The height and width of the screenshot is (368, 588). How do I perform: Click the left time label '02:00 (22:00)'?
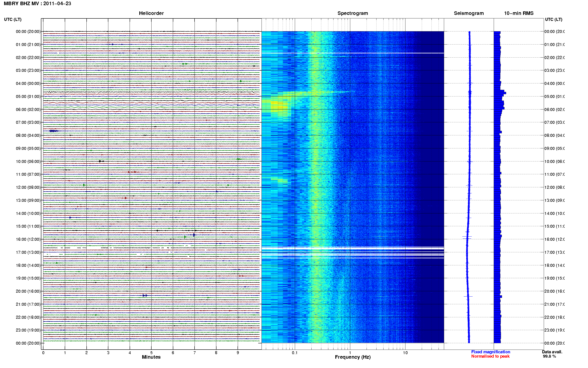tap(28, 58)
